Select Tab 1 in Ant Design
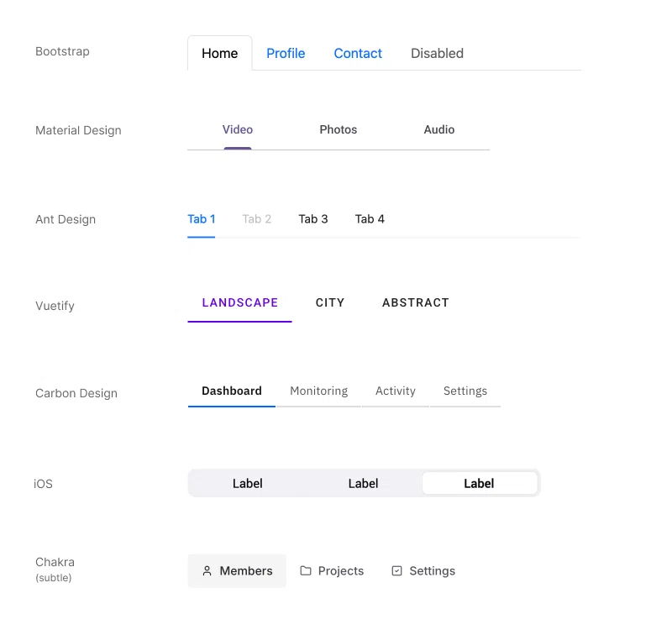This screenshot has height=630, width=672. [x=202, y=219]
